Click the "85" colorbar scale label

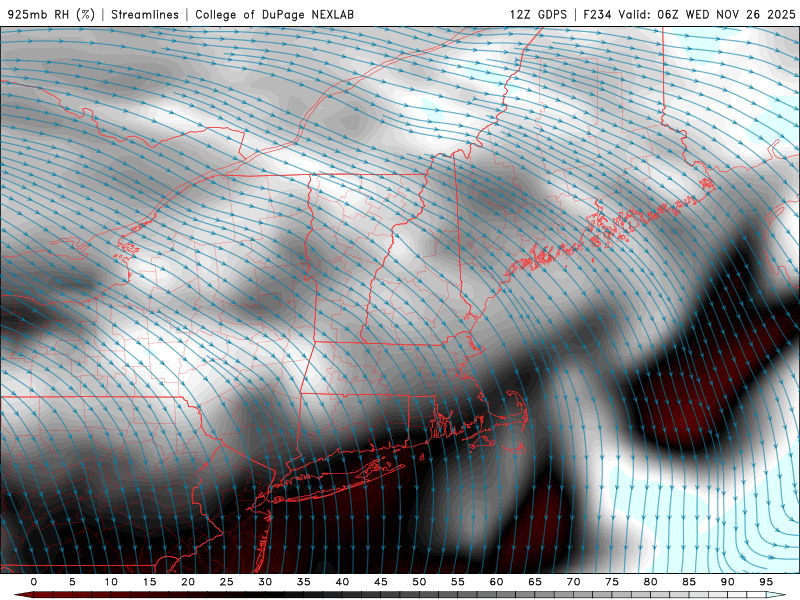pyautogui.click(x=689, y=582)
